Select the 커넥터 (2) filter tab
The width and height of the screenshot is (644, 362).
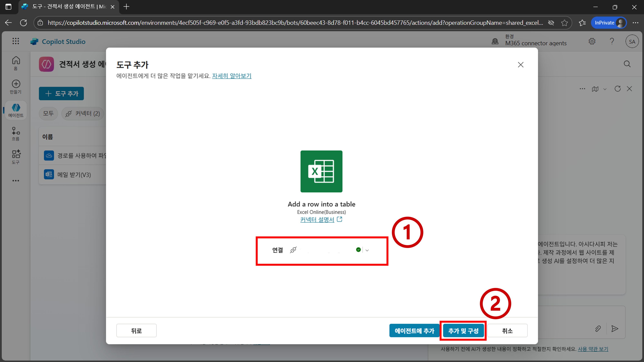click(83, 114)
